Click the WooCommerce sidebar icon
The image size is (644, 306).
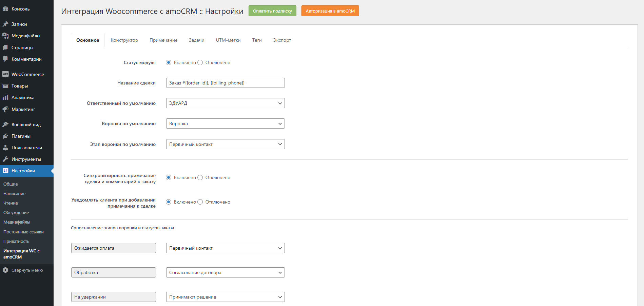click(x=5, y=74)
